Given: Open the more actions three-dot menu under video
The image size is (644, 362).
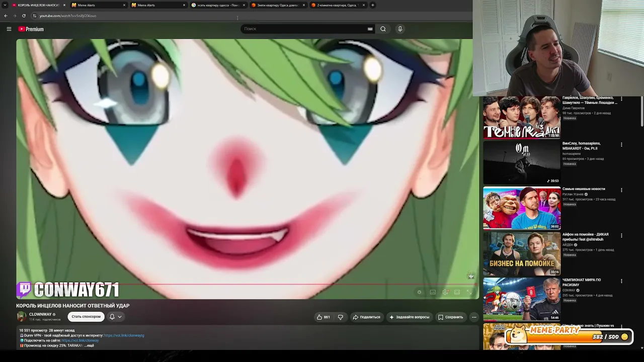Looking at the screenshot, I should tap(474, 317).
